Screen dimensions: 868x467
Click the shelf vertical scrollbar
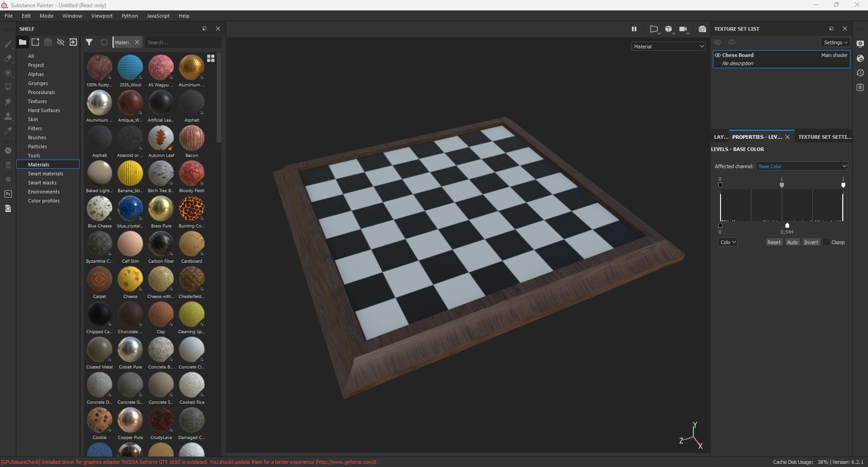(x=219, y=98)
